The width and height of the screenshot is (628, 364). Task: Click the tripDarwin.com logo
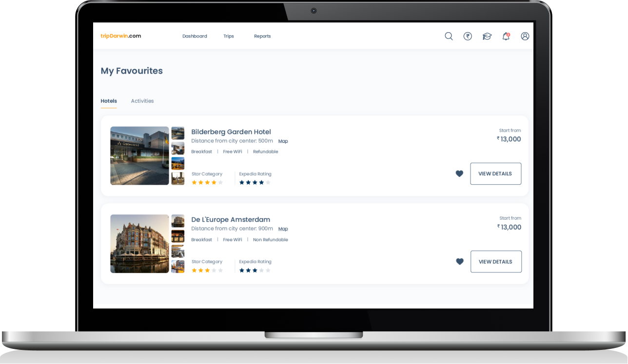click(x=121, y=36)
